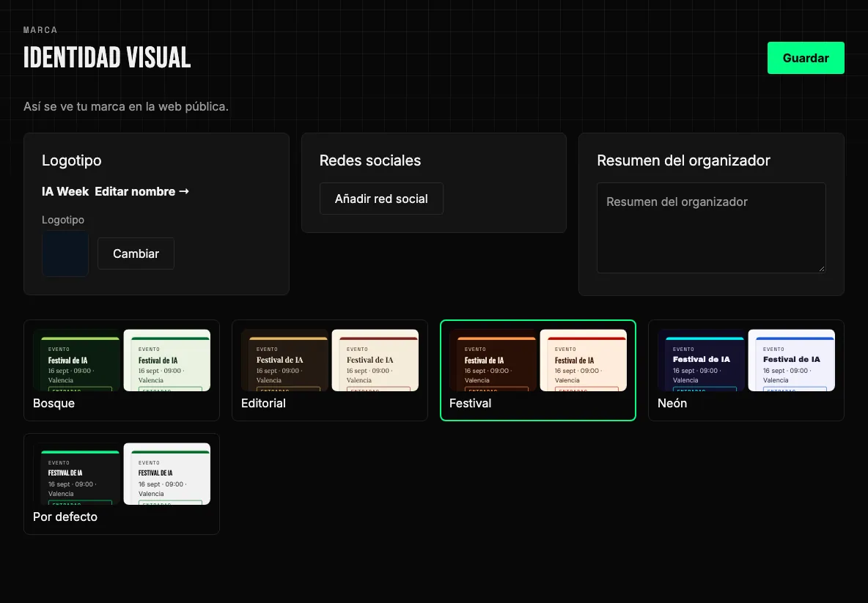This screenshot has height=603, width=868.
Task: Select the Bosque theme card
Action: (122, 370)
